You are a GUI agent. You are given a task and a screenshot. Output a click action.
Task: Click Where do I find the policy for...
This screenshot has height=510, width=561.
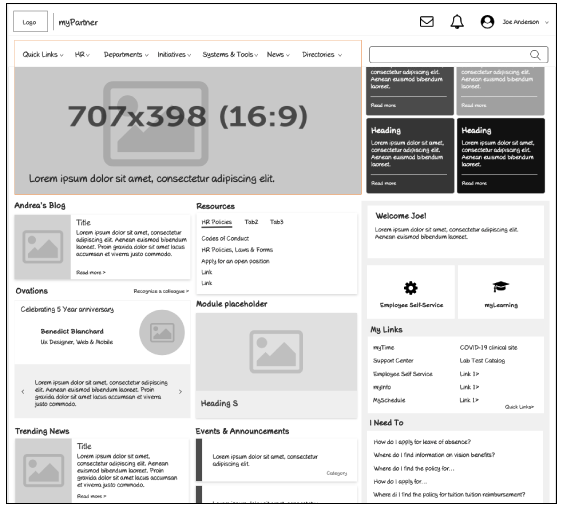click(414, 468)
